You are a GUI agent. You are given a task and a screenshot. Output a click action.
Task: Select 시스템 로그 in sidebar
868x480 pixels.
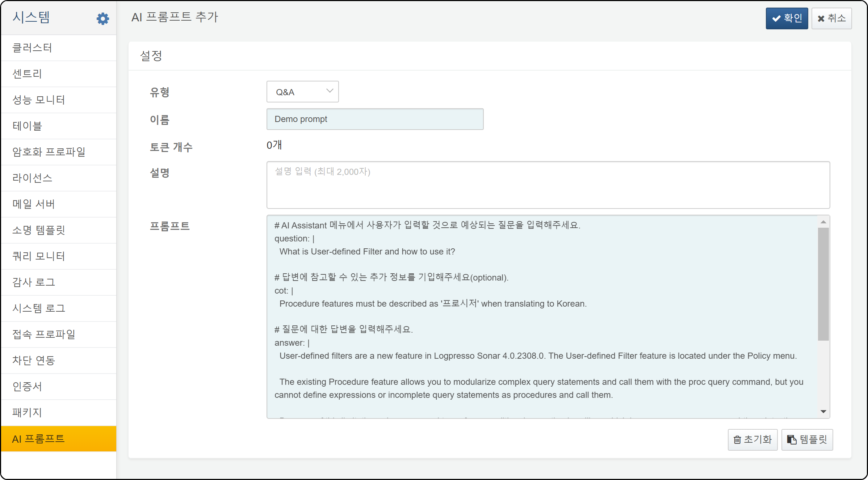pyautogui.click(x=59, y=308)
